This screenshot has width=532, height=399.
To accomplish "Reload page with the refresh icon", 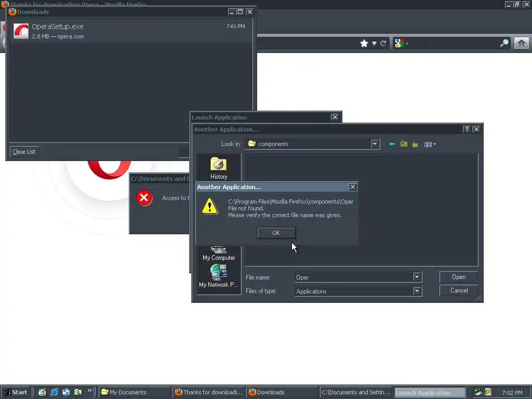I will point(383,44).
